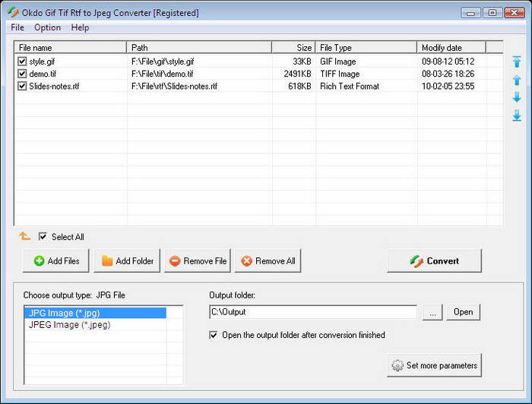Select JPEG Image (*.jpeg) output type
The width and height of the screenshot is (532, 404).
click(x=95, y=325)
